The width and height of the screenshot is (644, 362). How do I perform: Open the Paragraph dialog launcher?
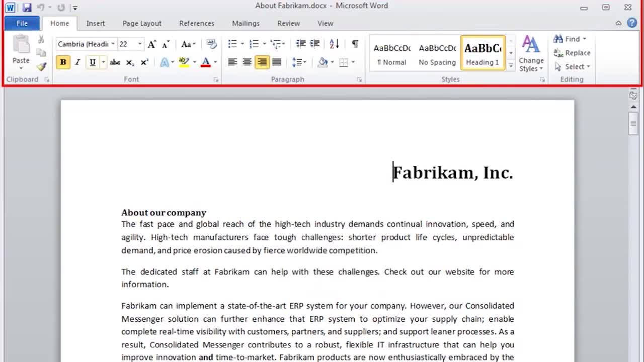click(x=359, y=79)
